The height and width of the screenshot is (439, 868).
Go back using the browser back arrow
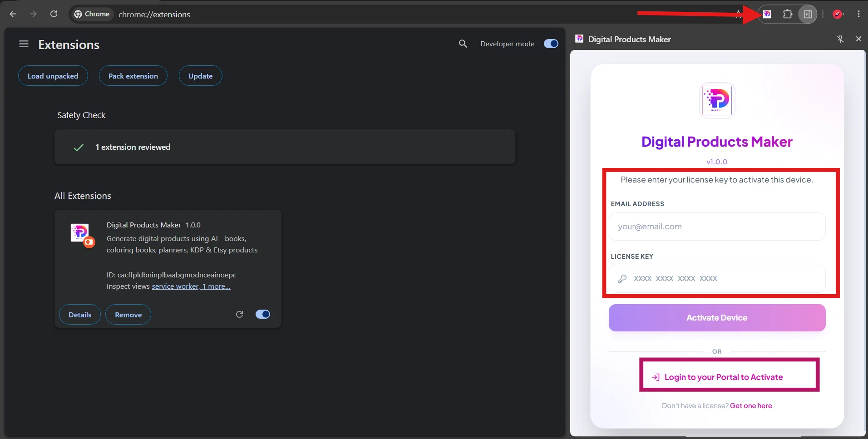tap(13, 14)
